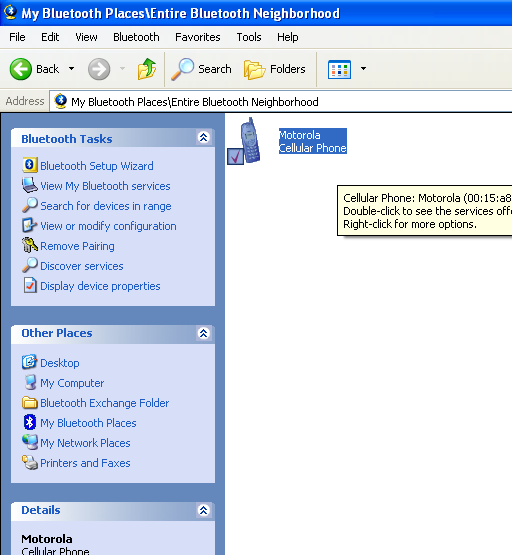Viewport: 512px width, 555px height.
Task: Click the Search for devices magnifier icon
Action: click(x=30, y=205)
